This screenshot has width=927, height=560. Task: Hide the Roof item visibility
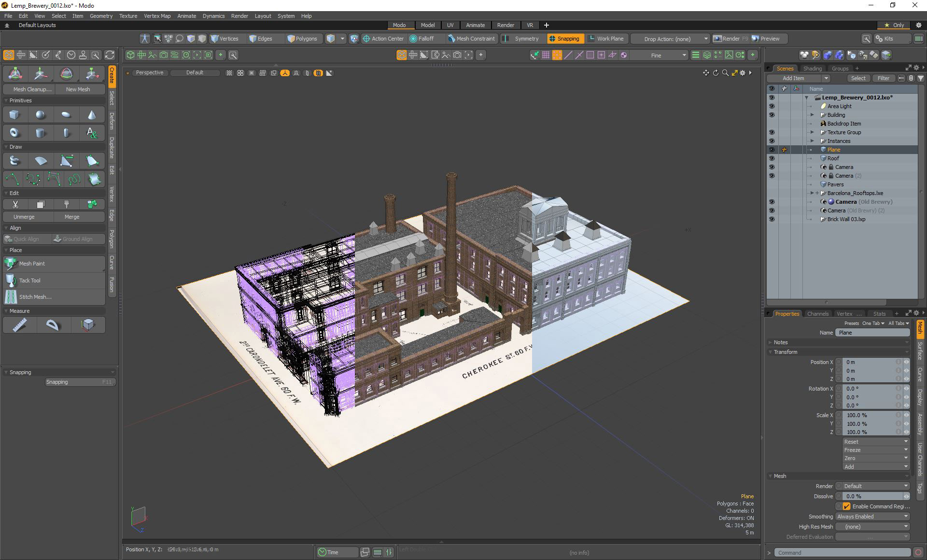tap(772, 158)
